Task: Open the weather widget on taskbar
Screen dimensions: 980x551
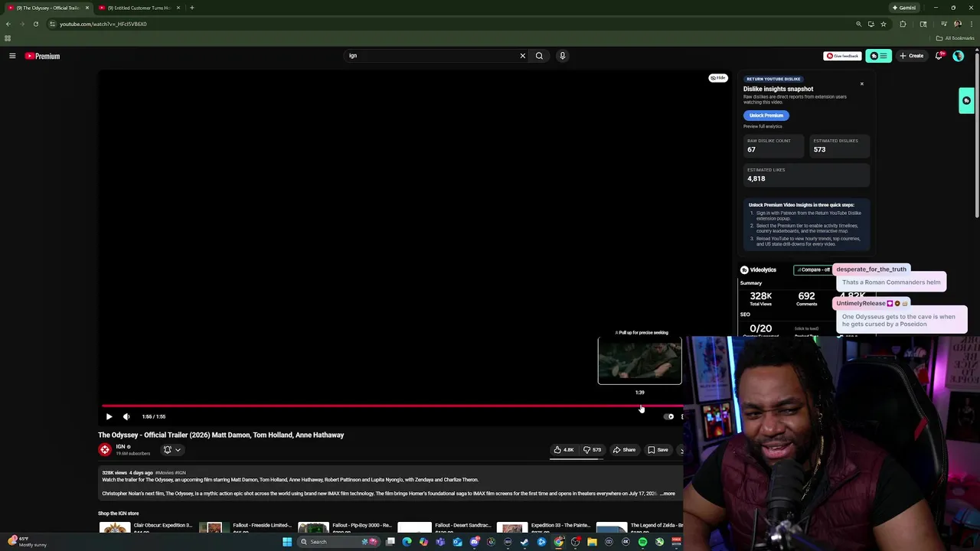Action: pyautogui.click(x=27, y=542)
